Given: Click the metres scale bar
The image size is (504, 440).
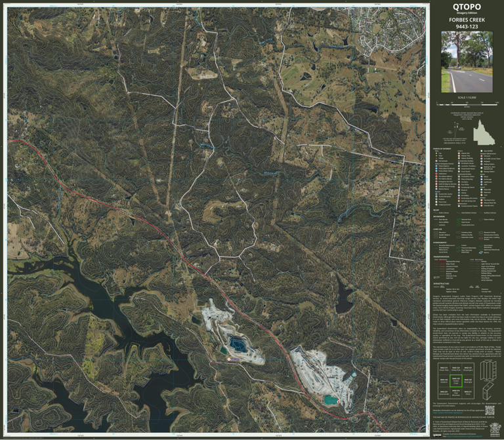Looking at the screenshot, I should [467, 105].
